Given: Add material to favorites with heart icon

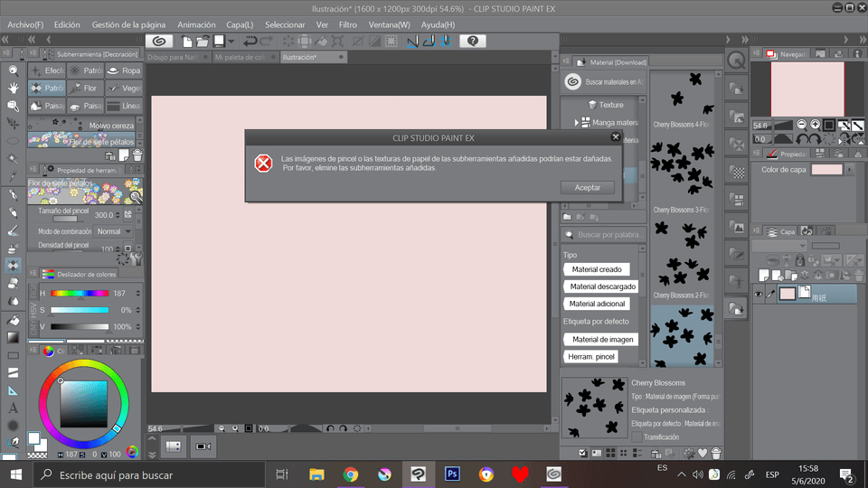Looking at the screenshot, I should click(703, 453).
